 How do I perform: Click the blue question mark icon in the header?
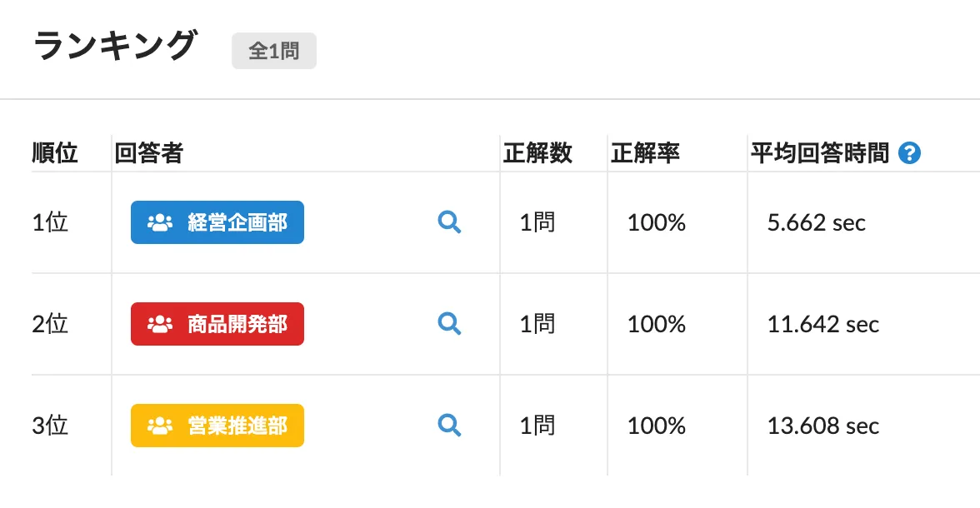click(x=909, y=152)
